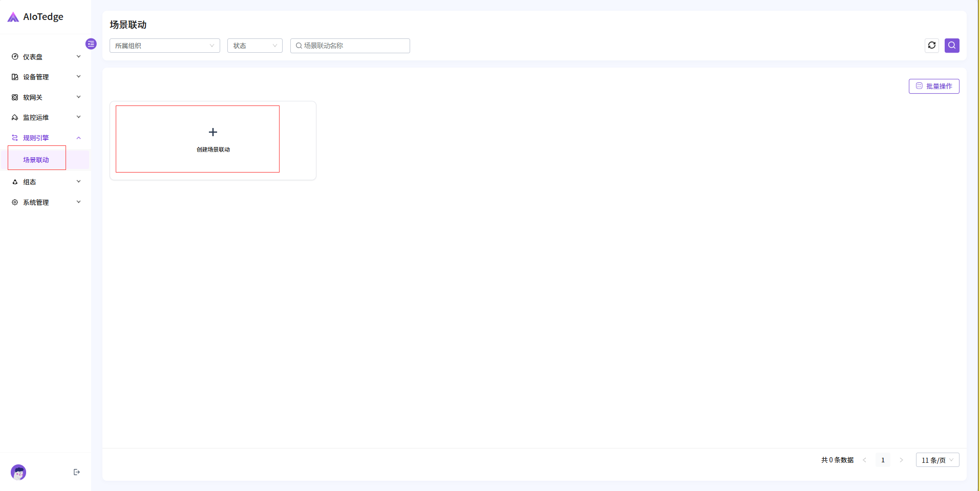Expand the 组态 menu chevron
The height and width of the screenshot is (491, 980).
pos(78,181)
